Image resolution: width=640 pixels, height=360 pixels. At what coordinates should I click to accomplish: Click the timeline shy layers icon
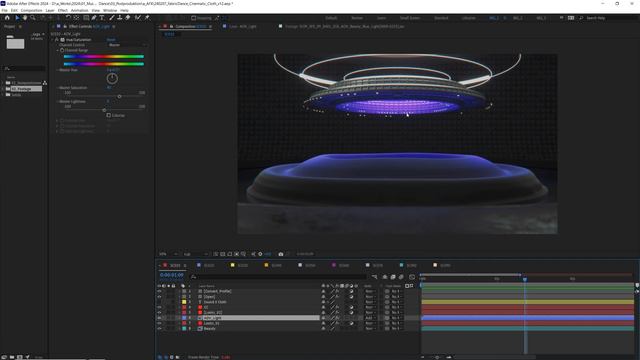[x=385, y=277]
